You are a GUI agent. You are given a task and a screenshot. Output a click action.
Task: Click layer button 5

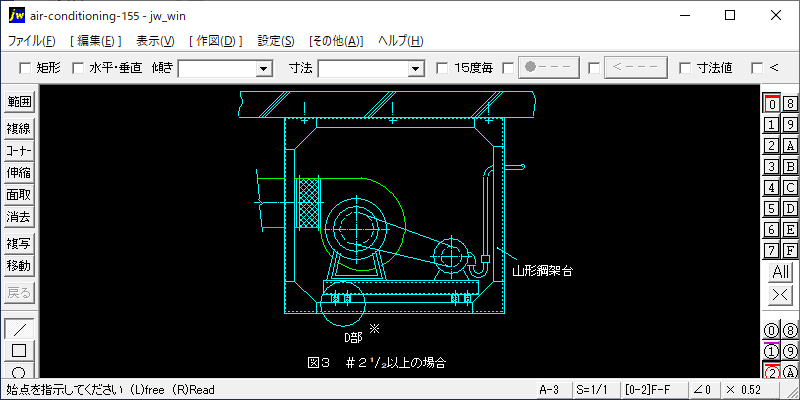tap(771, 209)
